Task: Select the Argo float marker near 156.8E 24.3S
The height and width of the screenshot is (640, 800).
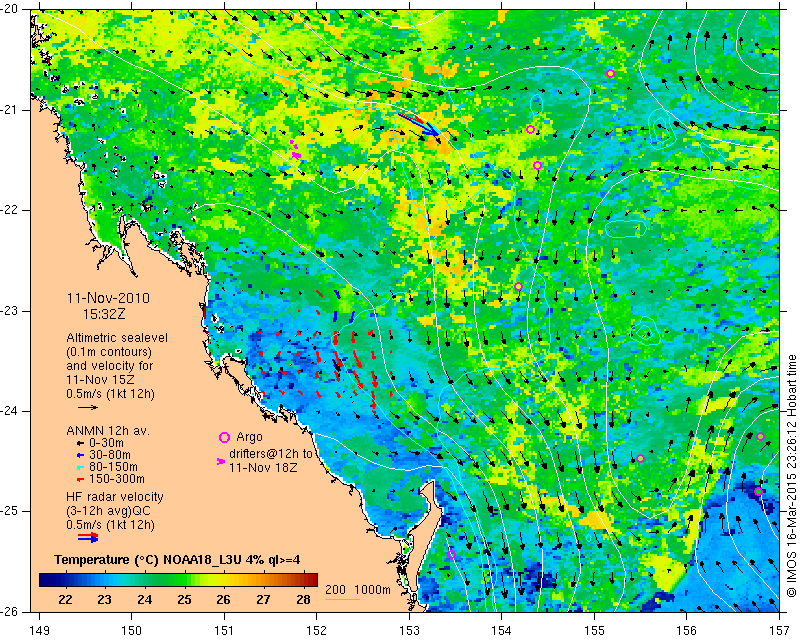Action: 760,436
